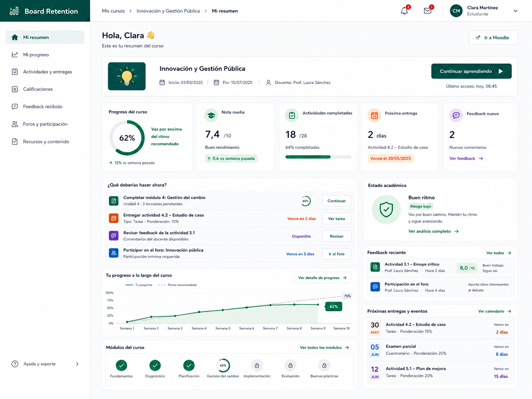Viewport: 532px width, 399px height.
Task: Click the Participar en el foro blue icon
Action: (x=114, y=253)
